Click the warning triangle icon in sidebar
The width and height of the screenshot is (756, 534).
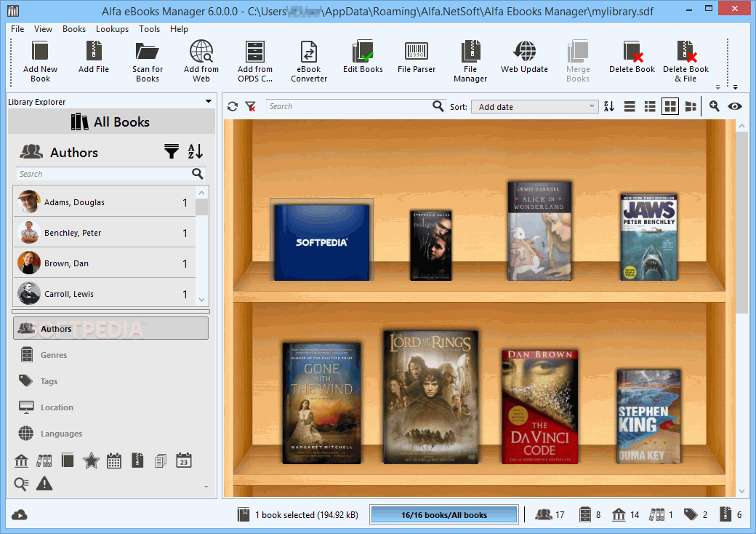(x=44, y=483)
